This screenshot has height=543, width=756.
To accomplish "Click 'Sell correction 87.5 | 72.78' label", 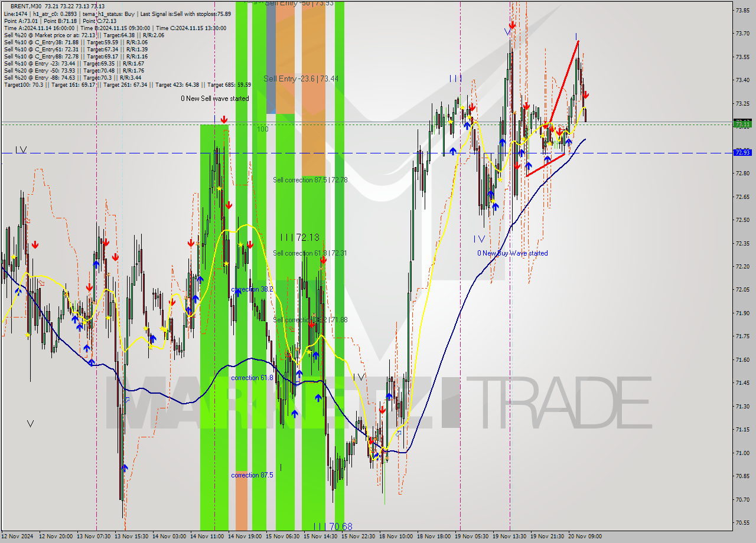I will (310, 179).
